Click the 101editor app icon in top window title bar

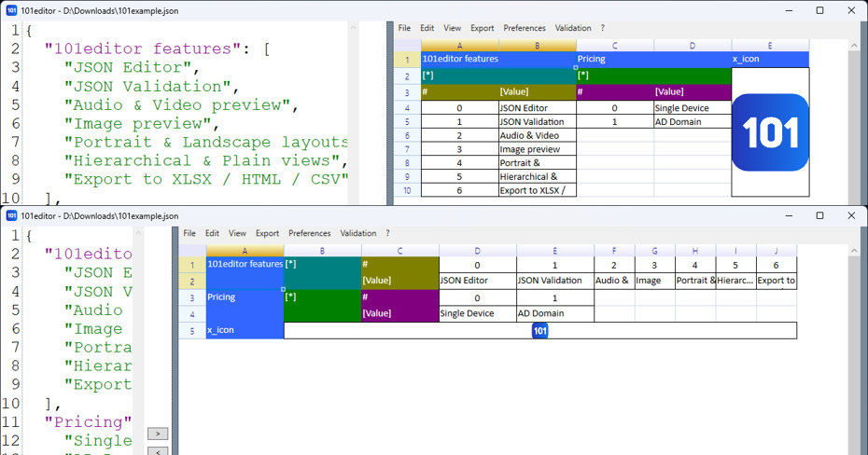click(11, 10)
